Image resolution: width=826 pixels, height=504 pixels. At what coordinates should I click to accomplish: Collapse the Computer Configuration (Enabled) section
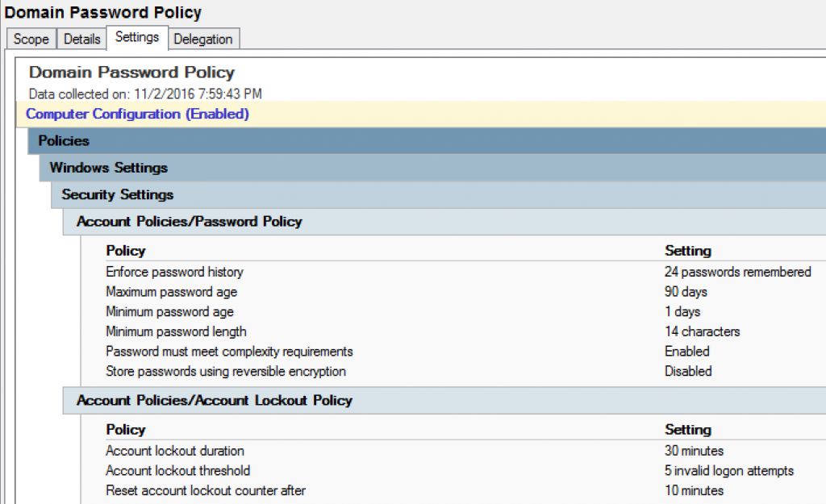137,114
